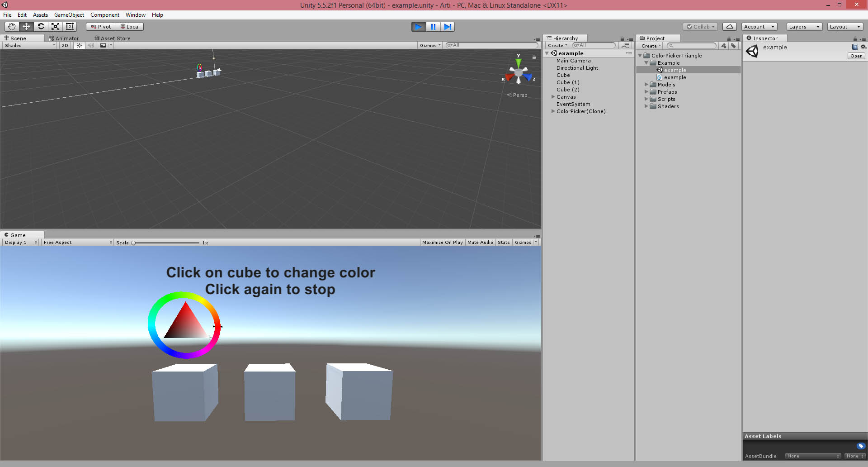Select Main Camera in the Hierarchy
This screenshot has height=467, width=868.
(x=573, y=61)
